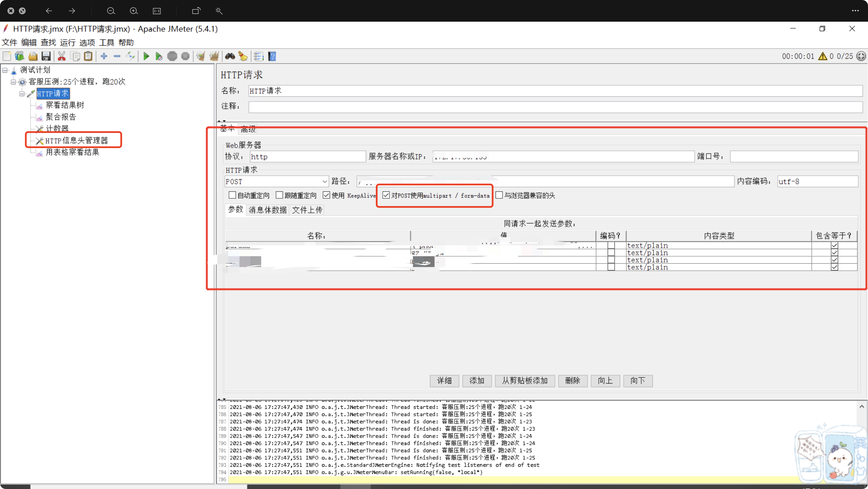Click the 从剪贴板添加 button
Viewport: 868px width, 489px height.
pos(525,381)
